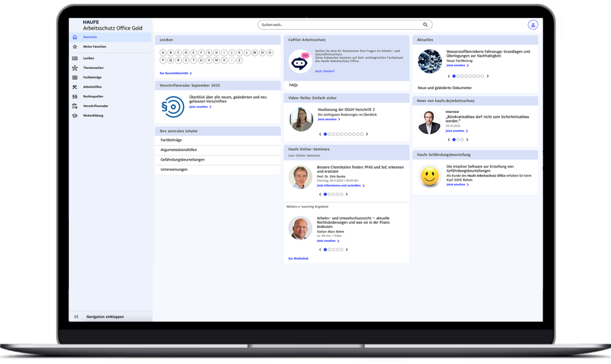
Task: Click the CoPilot robot chat icon
Action: coord(300,62)
